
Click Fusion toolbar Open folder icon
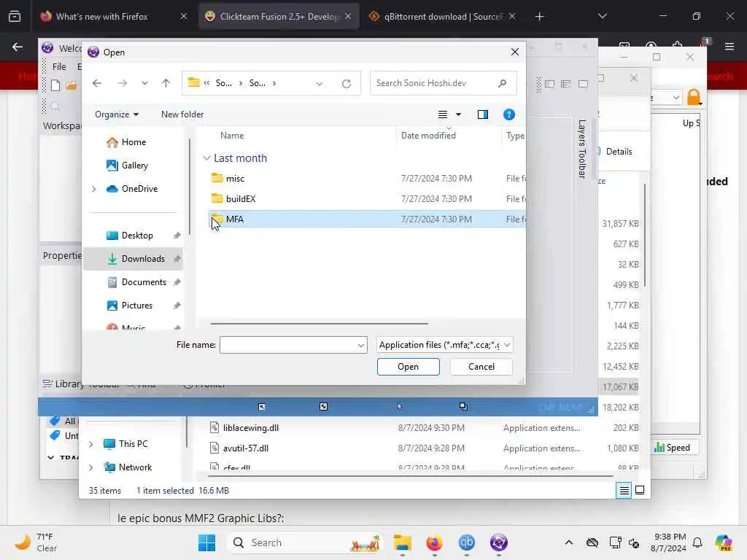71,85
